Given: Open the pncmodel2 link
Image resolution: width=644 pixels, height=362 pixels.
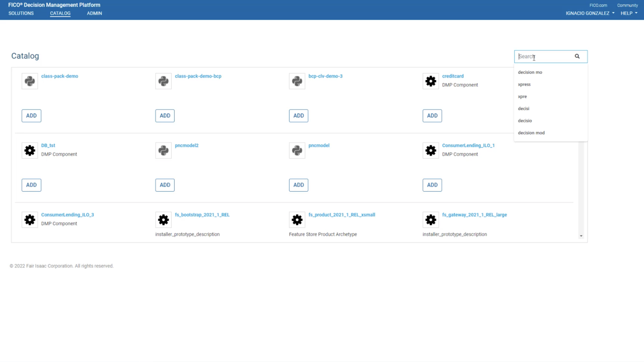Looking at the screenshot, I should point(187,146).
